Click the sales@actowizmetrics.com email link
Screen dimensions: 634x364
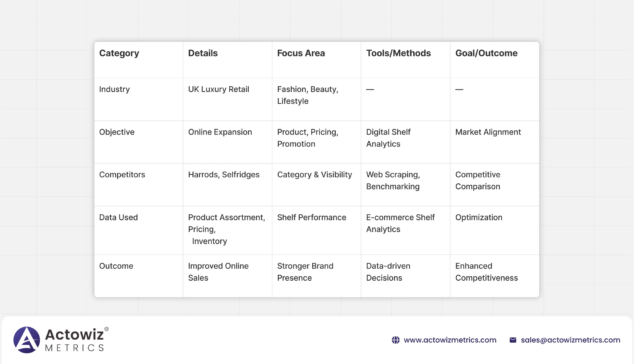tap(570, 340)
